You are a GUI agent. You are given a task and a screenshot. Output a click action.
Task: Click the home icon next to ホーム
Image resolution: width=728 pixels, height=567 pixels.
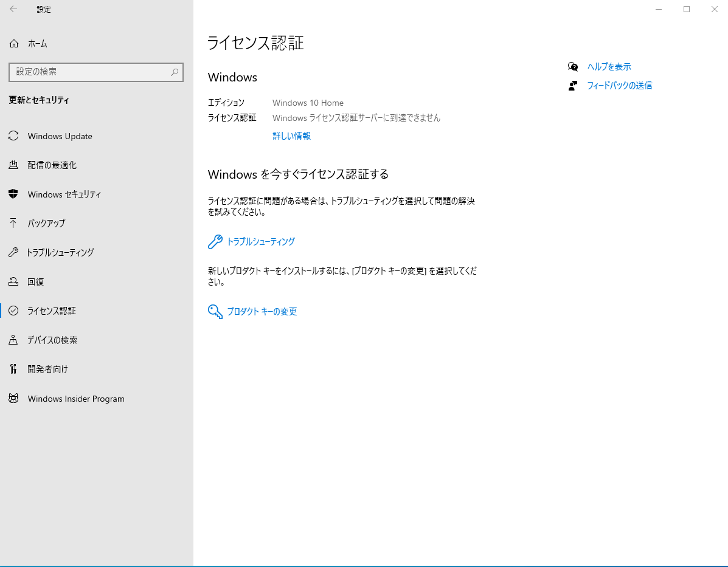15,44
